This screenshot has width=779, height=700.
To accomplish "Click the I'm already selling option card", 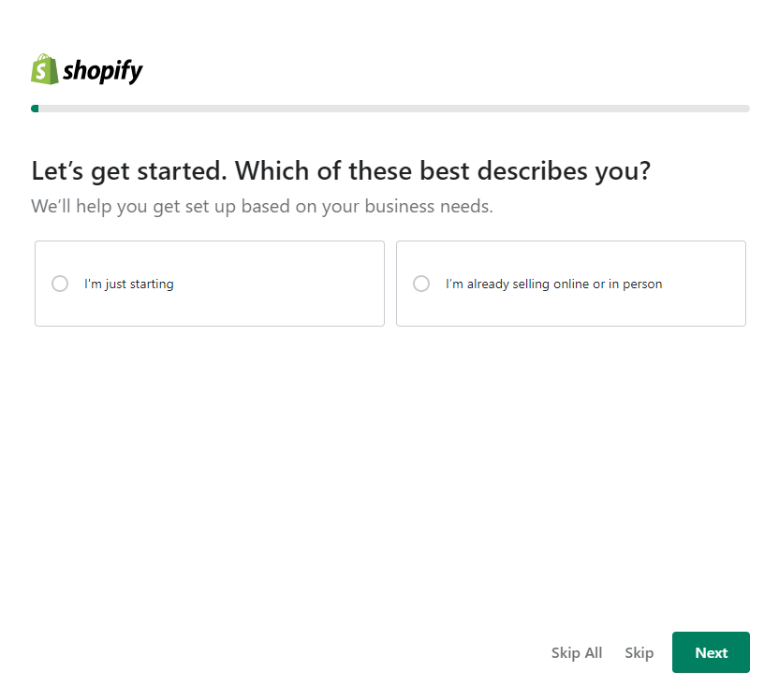I will point(570,283).
